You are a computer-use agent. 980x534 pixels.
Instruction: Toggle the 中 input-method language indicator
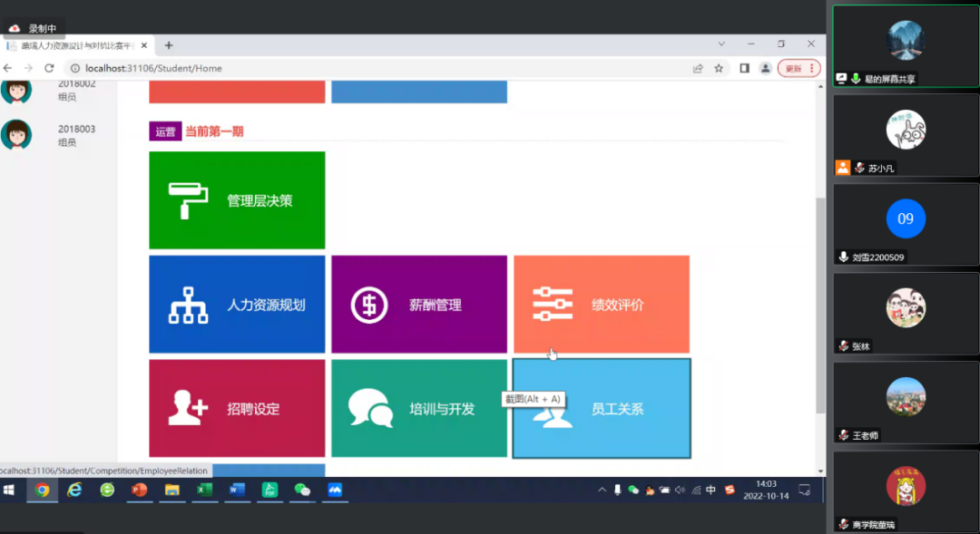pos(710,490)
